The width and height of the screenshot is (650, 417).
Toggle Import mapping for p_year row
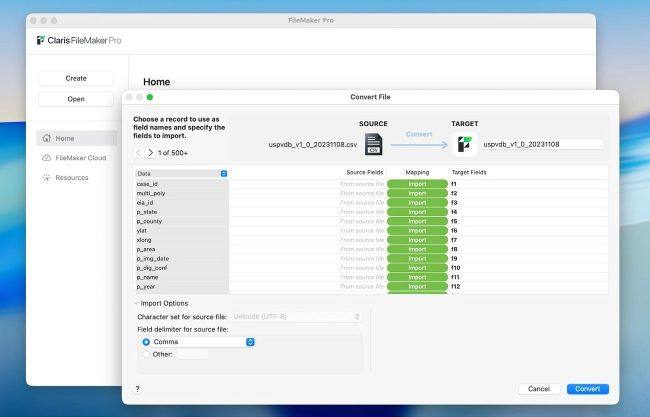click(417, 286)
